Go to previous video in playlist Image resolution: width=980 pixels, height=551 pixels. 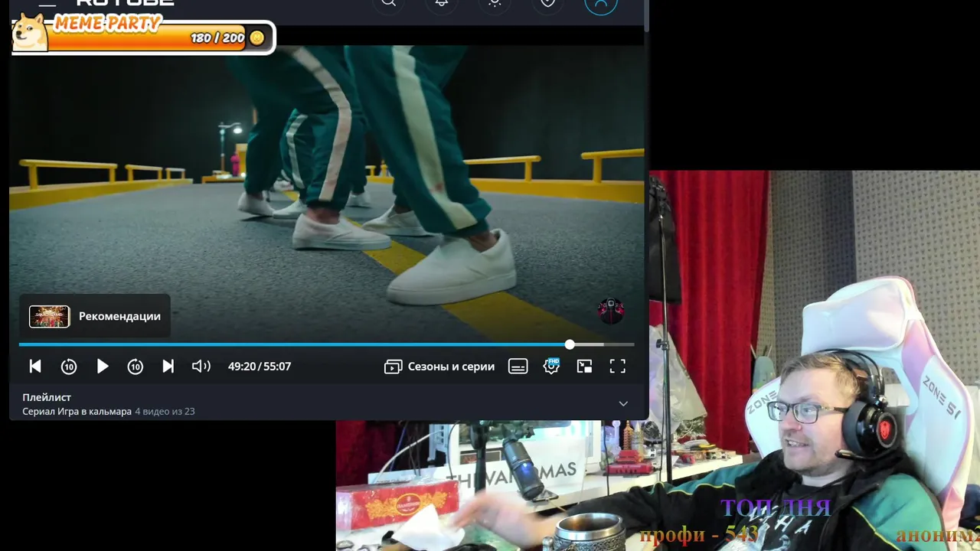click(35, 367)
